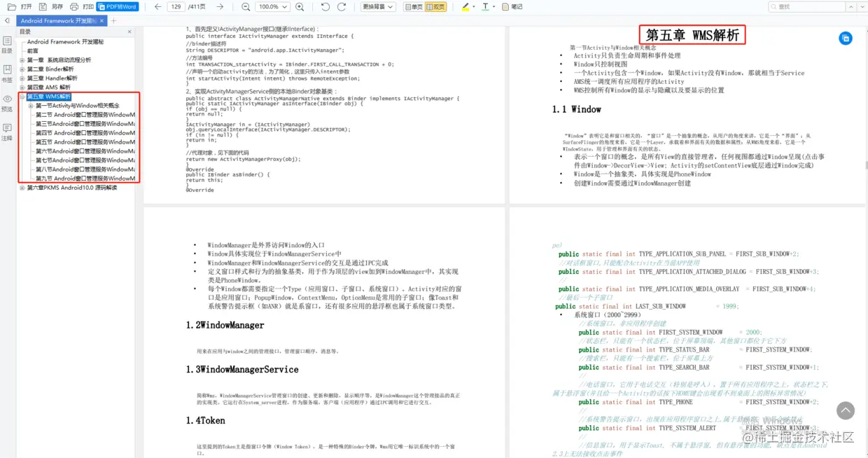Select the 前言 tree entry
The width and height of the screenshot is (868, 458).
click(x=33, y=51)
